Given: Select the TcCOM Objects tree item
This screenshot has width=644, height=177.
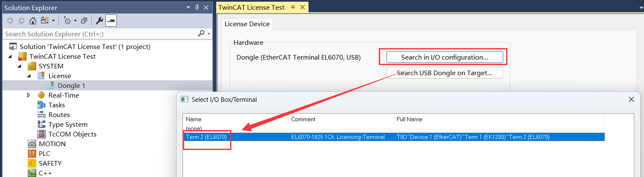Looking at the screenshot, I should coord(72,134).
